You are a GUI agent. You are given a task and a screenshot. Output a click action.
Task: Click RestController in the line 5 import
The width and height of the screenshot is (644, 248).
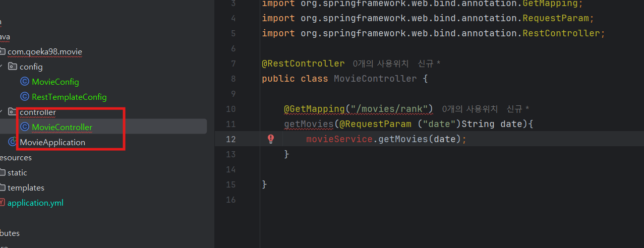coord(561,33)
